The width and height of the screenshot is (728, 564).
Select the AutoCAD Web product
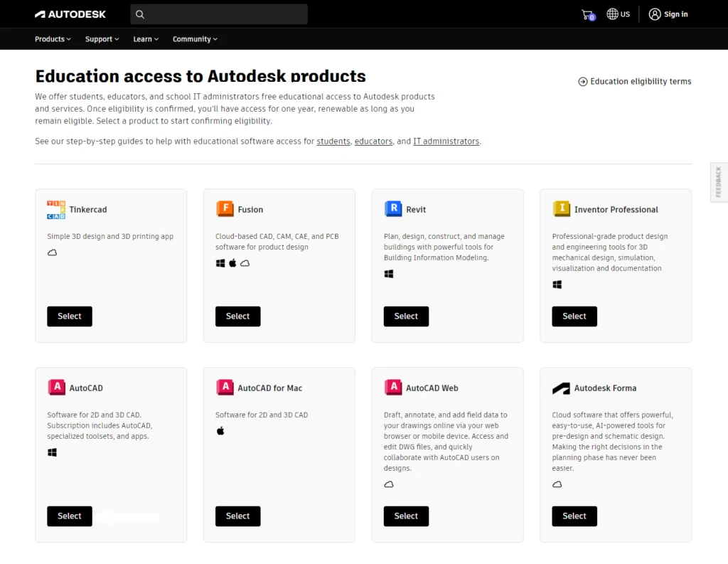[x=406, y=516]
